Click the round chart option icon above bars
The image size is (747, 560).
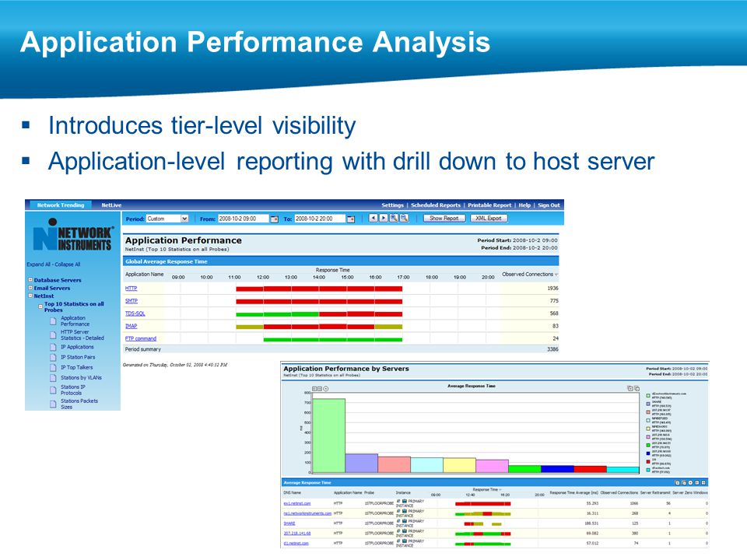point(326,389)
